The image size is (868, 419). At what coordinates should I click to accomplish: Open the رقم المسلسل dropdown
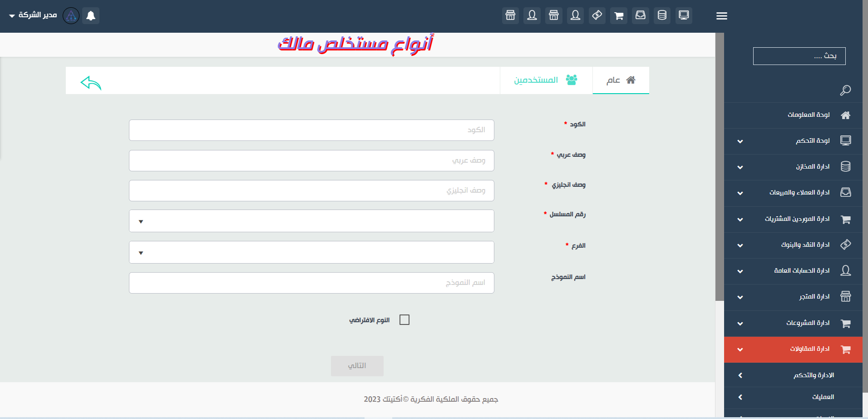coord(311,221)
